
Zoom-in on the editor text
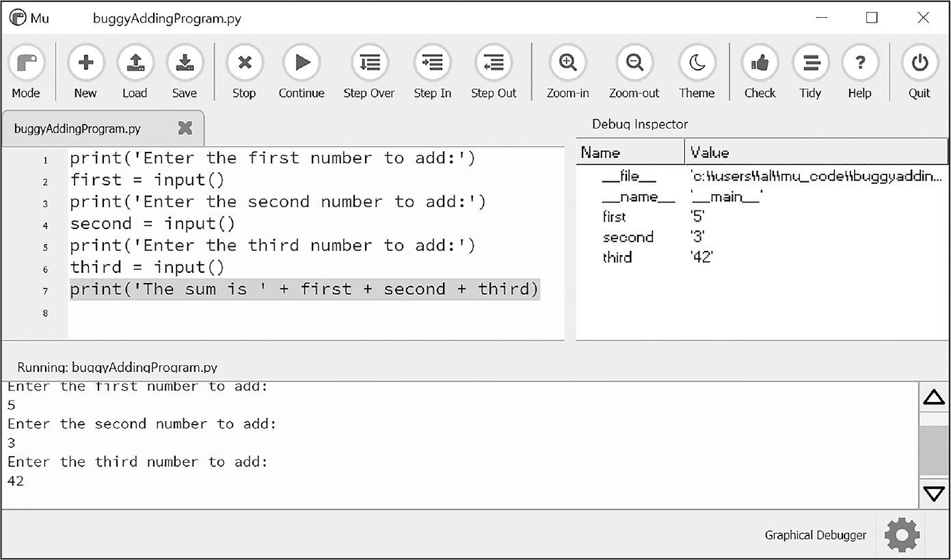(x=568, y=72)
